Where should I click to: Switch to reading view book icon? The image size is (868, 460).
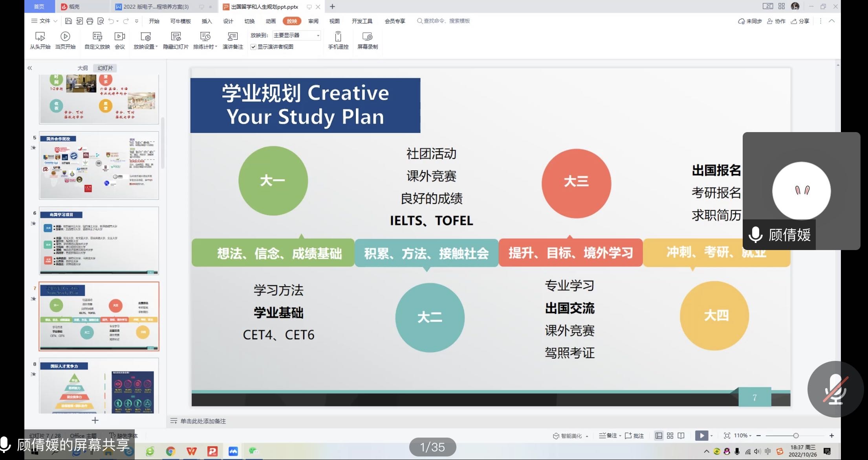[x=681, y=436]
